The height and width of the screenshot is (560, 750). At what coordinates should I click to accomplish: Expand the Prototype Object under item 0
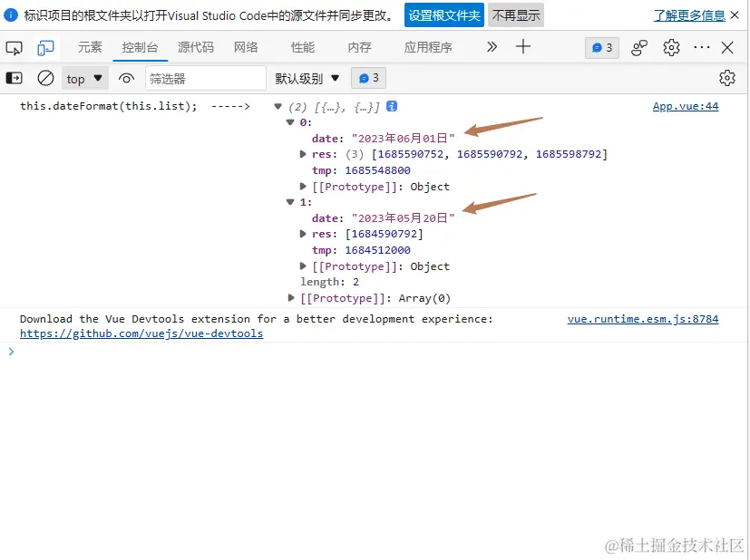[x=302, y=186]
